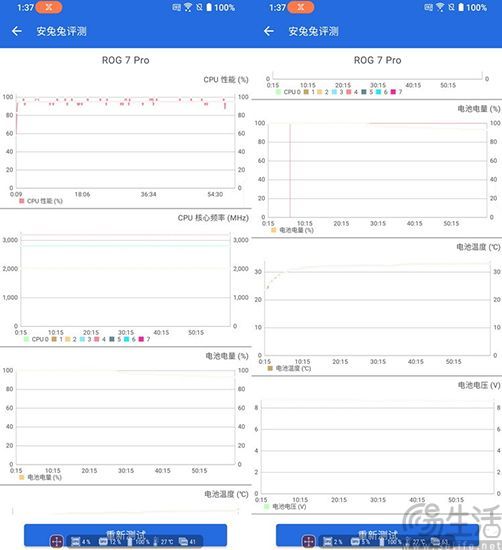This screenshot has width=502, height=550.
Task: Tap the 电池电量 (%) chart title on the left screen
Action: (227, 356)
